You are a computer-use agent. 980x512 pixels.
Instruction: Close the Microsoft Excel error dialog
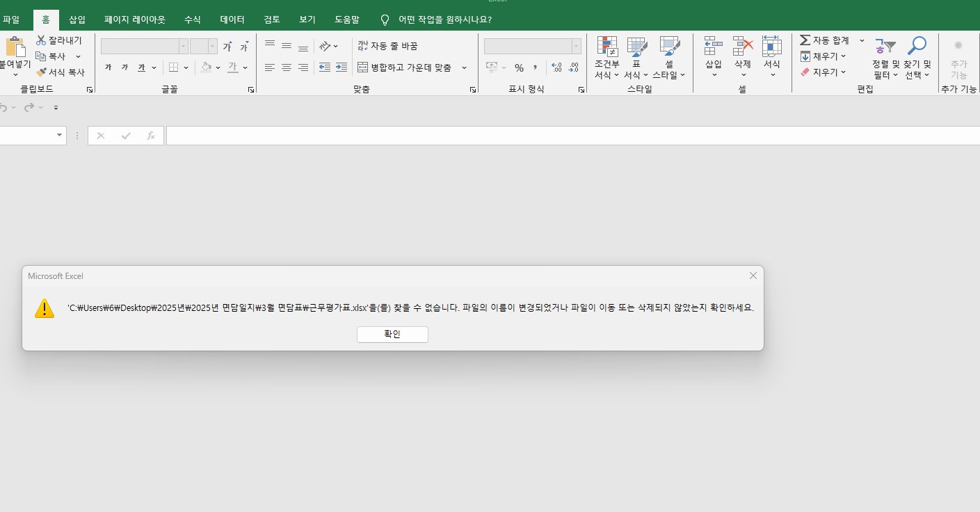coord(753,276)
